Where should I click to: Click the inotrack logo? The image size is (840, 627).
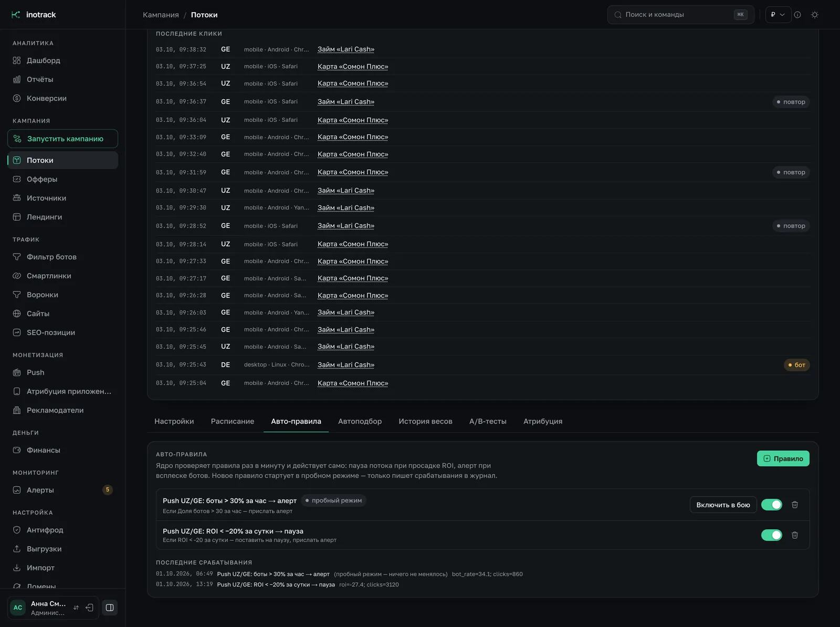pos(34,15)
